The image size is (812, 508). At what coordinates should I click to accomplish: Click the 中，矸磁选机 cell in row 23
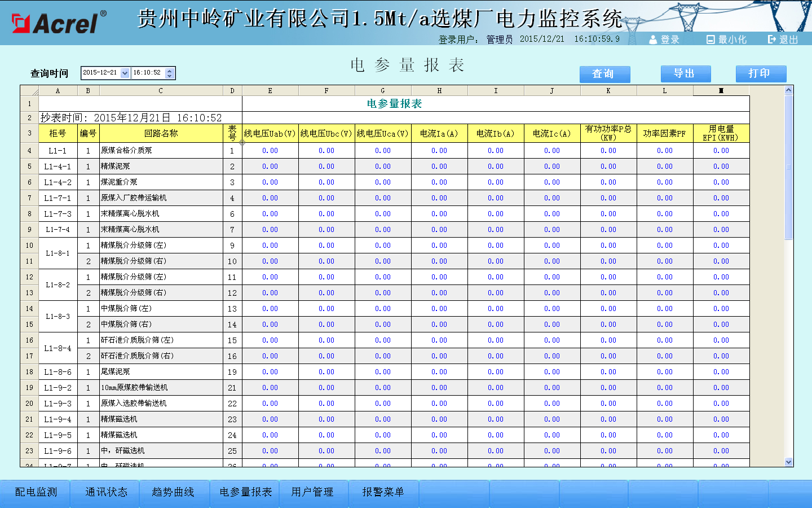pos(161,451)
